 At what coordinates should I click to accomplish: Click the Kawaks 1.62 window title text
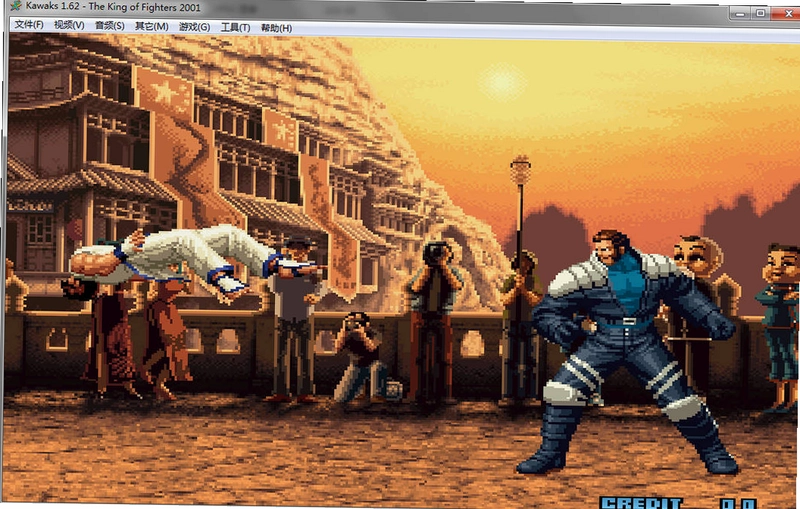tap(113, 7)
